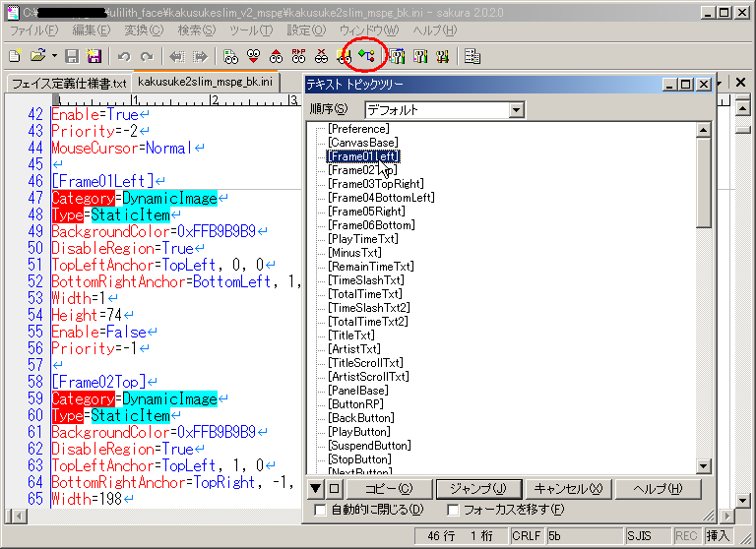This screenshot has width=756, height=549.
Task: Select [Frame06Bottom] in the tree
Action: coord(372,225)
